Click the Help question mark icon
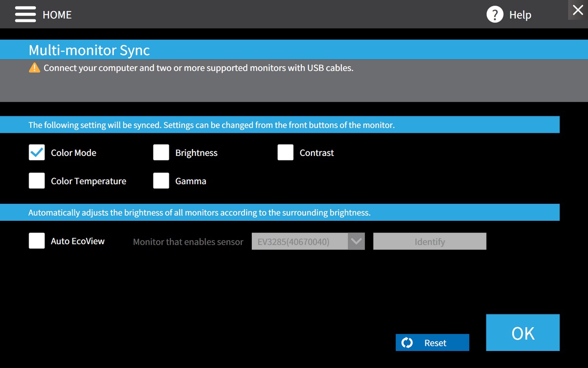Image resolution: width=588 pixels, height=368 pixels. pyautogui.click(x=495, y=14)
